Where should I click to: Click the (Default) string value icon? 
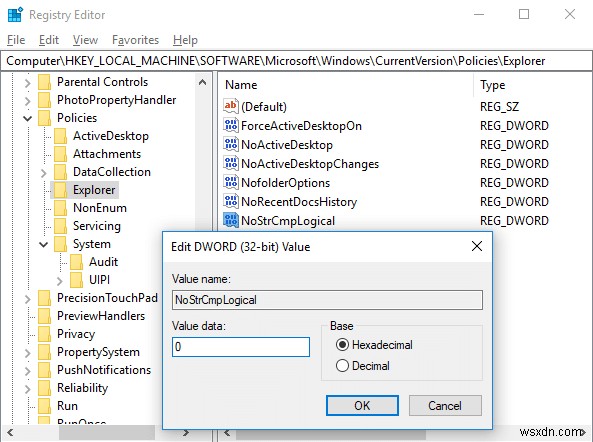pyautogui.click(x=231, y=106)
